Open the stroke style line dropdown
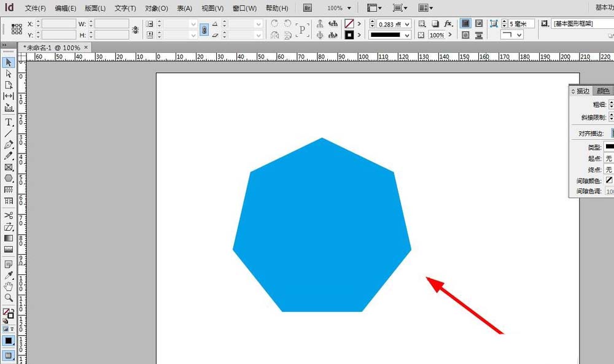This screenshot has width=614, height=364. pos(406,36)
